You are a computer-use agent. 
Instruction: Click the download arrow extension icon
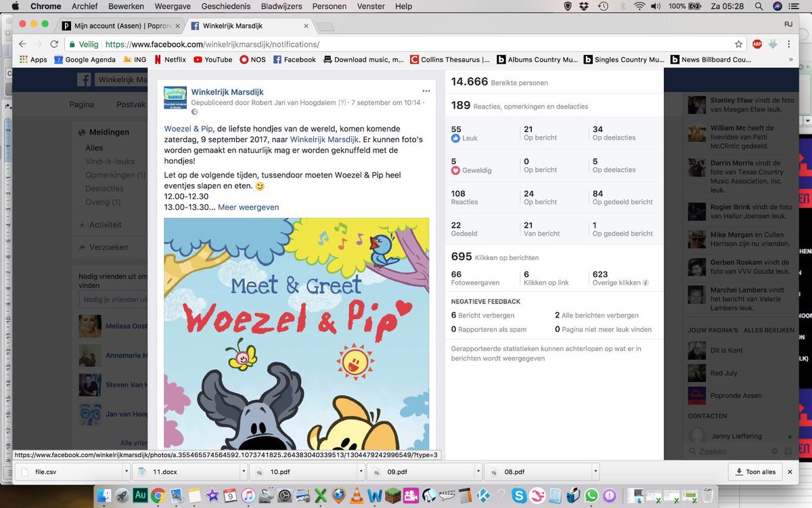773,44
